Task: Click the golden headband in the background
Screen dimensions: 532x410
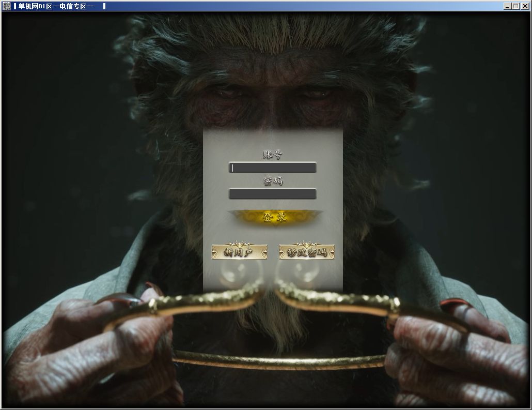Action: [279, 361]
